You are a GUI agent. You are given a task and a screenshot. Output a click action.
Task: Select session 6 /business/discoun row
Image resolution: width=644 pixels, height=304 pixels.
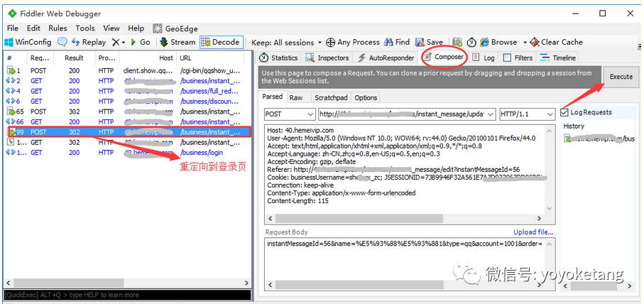pyautogui.click(x=127, y=102)
